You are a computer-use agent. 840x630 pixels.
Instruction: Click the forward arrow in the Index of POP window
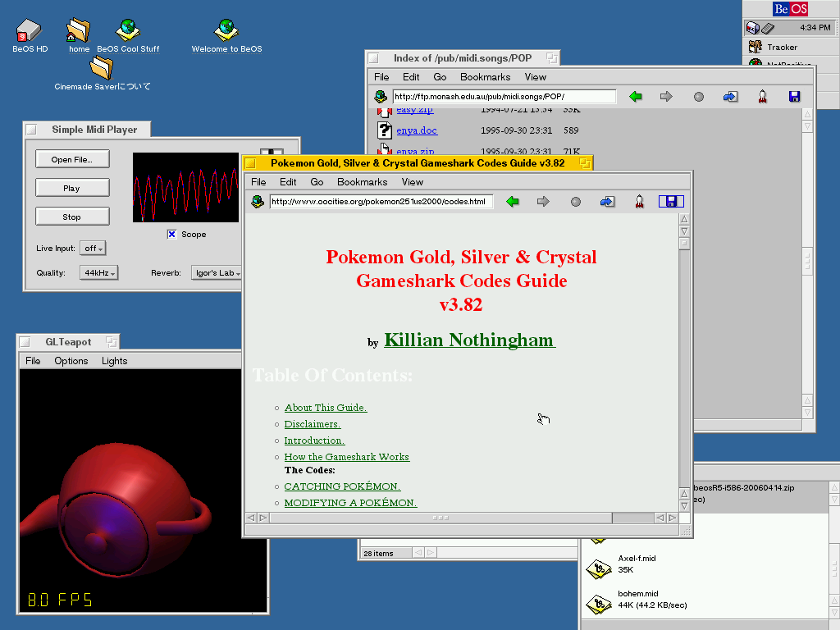point(666,97)
